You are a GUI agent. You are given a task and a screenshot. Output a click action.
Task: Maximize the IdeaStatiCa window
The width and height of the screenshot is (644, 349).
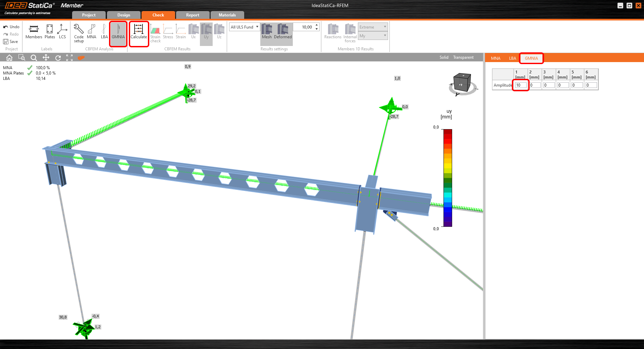click(x=629, y=5)
